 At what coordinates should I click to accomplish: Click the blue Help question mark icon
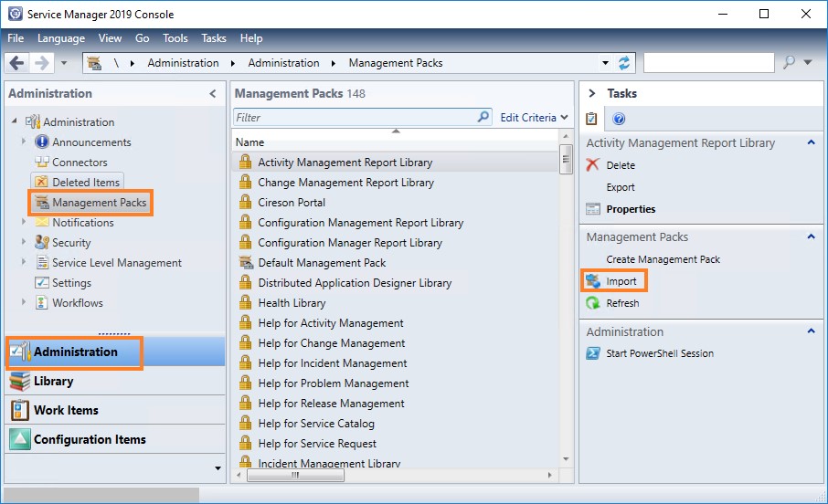click(619, 119)
